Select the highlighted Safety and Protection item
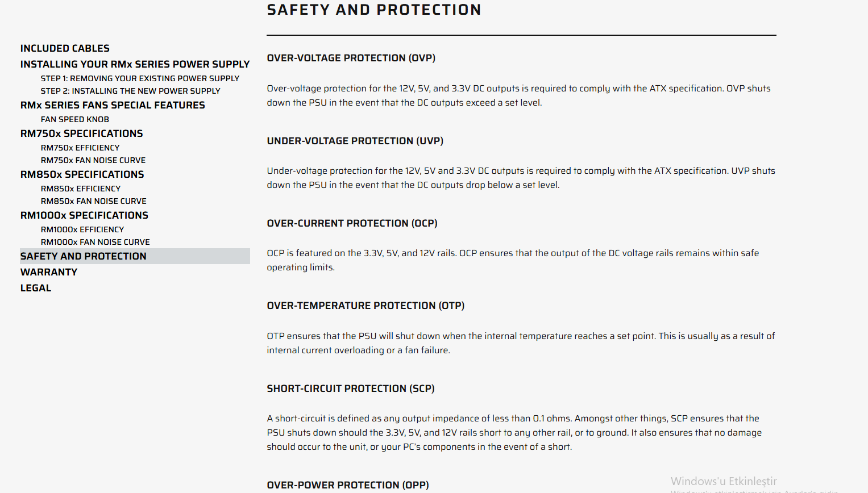The image size is (868, 493). click(84, 257)
